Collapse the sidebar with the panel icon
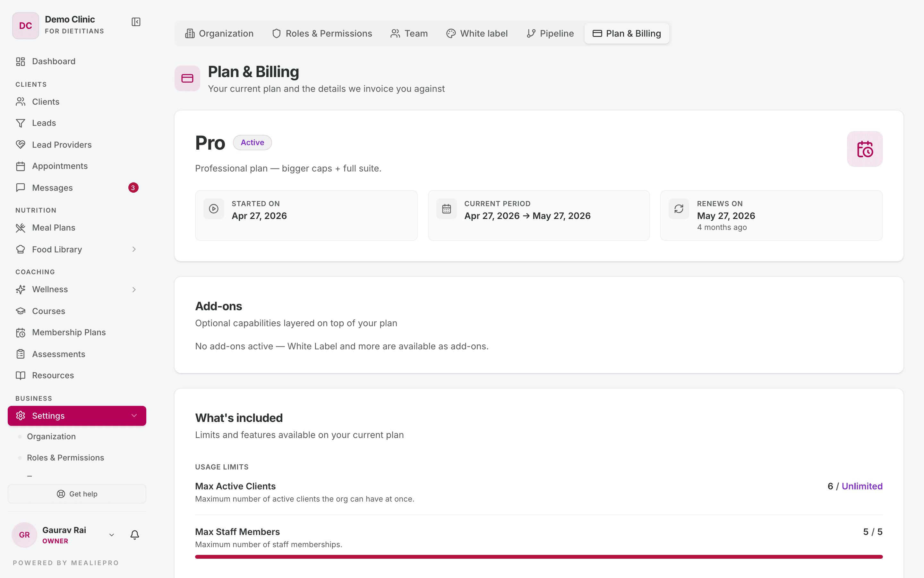 (x=136, y=22)
